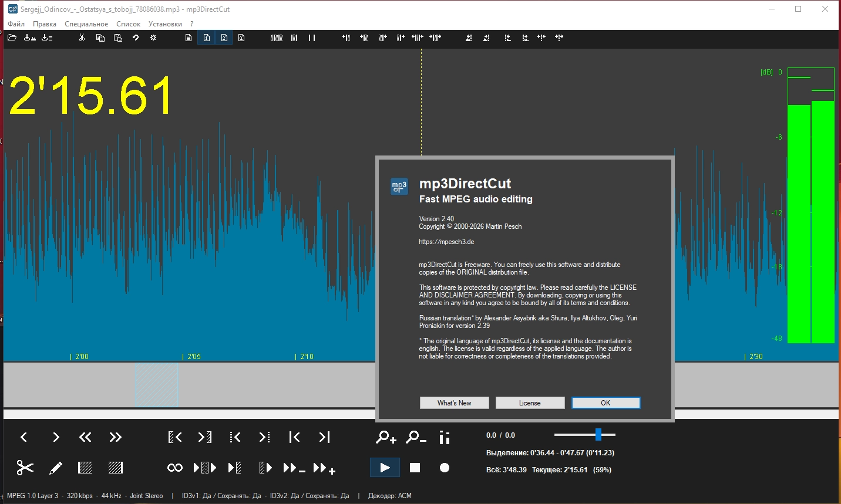Click the "320 kbps" status bar entry
The height and width of the screenshot is (504, 841).
pyautogui.click(x=80, y=496)
